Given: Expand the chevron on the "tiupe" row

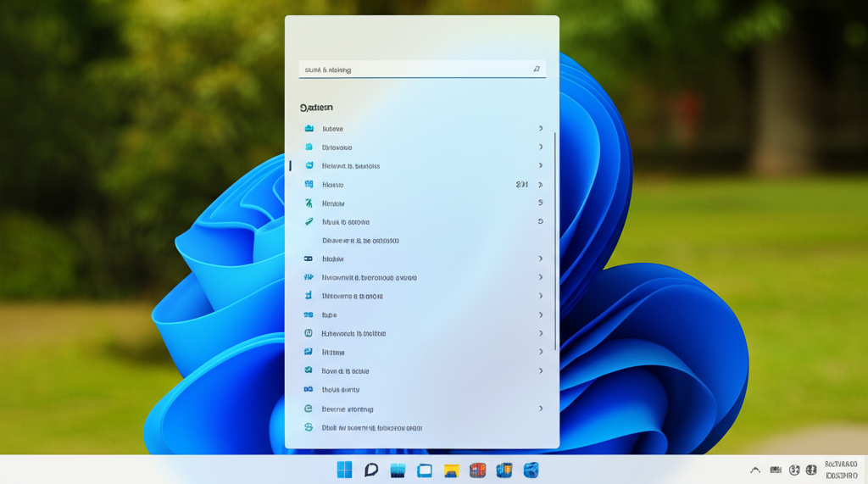Looking at the screenshot, I should 540,315.
